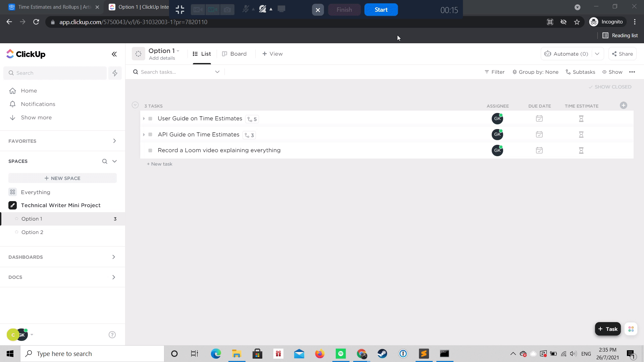Set time estimate hourglass for API Guide task

tap(581, 135)
